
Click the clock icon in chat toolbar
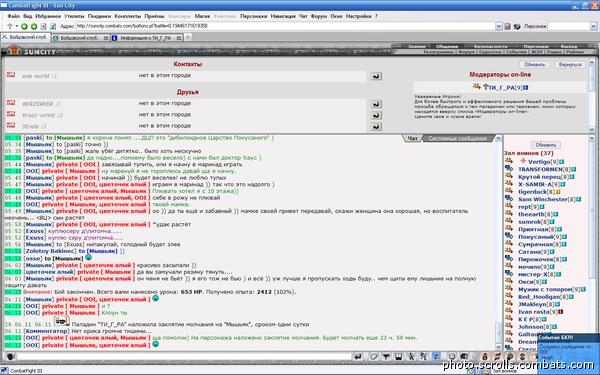[452, 357]
